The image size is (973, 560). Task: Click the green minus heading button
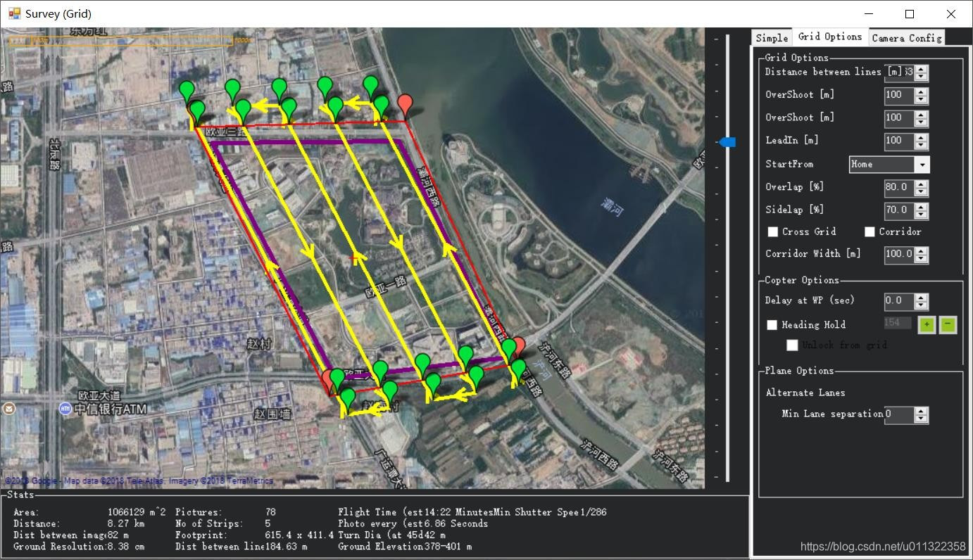pyautogui.click(x=948, y=324)
